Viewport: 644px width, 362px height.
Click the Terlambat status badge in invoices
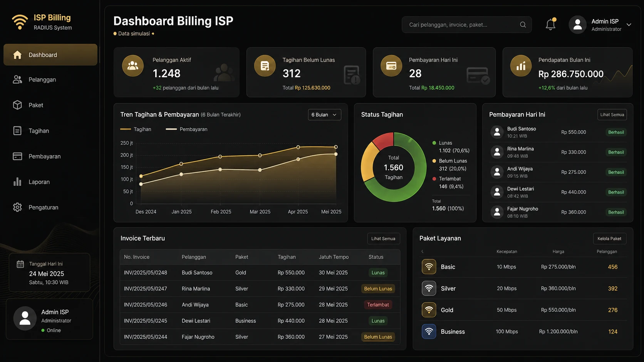coord(378,305)
